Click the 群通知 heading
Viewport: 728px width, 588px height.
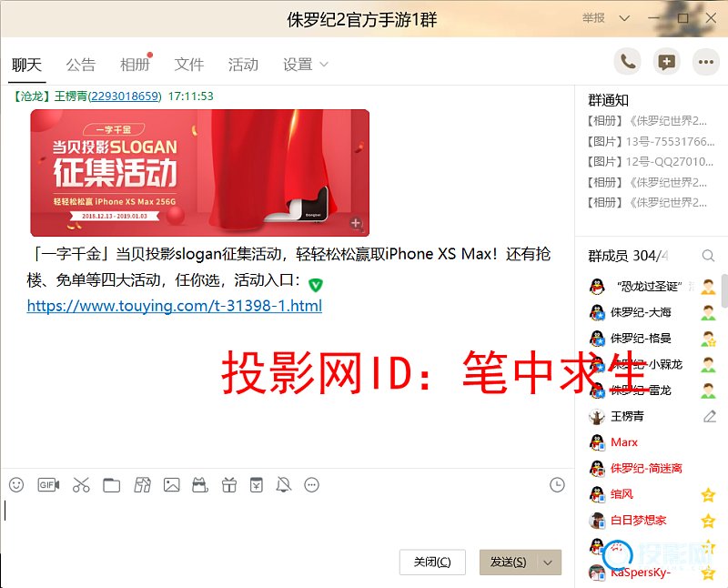pyautogui.click(x=608, y=100)
